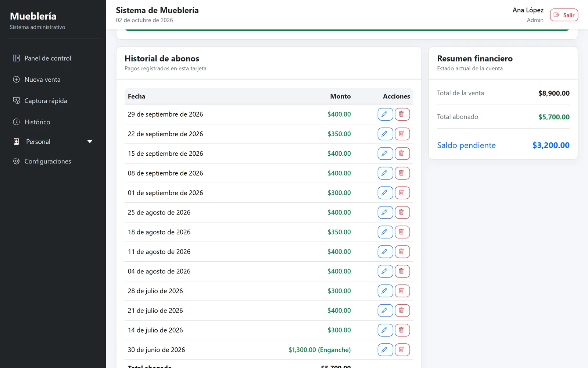588x368 pixels.
Task: Delete the 30 de junio Enganche payment
Action: 402,350
